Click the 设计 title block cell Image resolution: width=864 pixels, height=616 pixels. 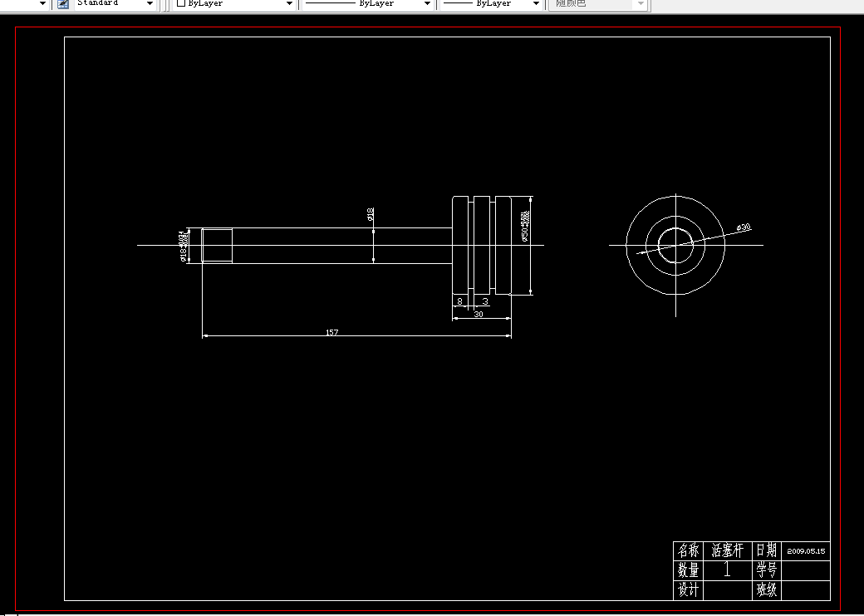(688, 590)
